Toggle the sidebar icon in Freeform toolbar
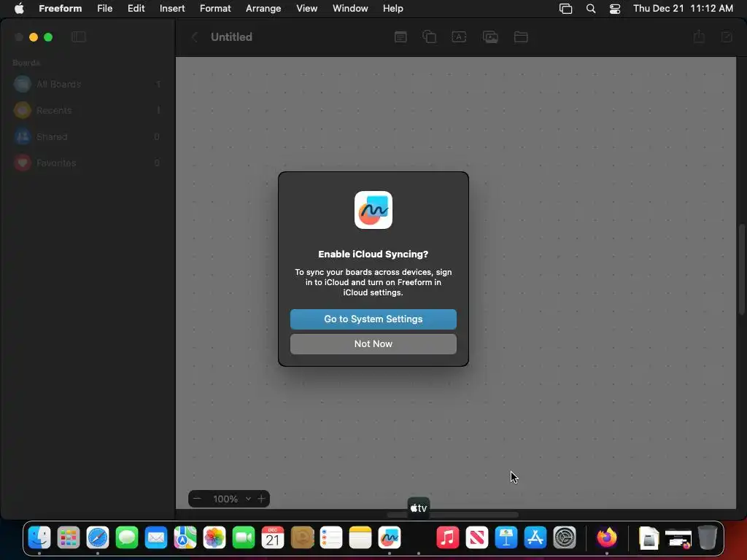 pyautogui.click(x=79, y=37)
